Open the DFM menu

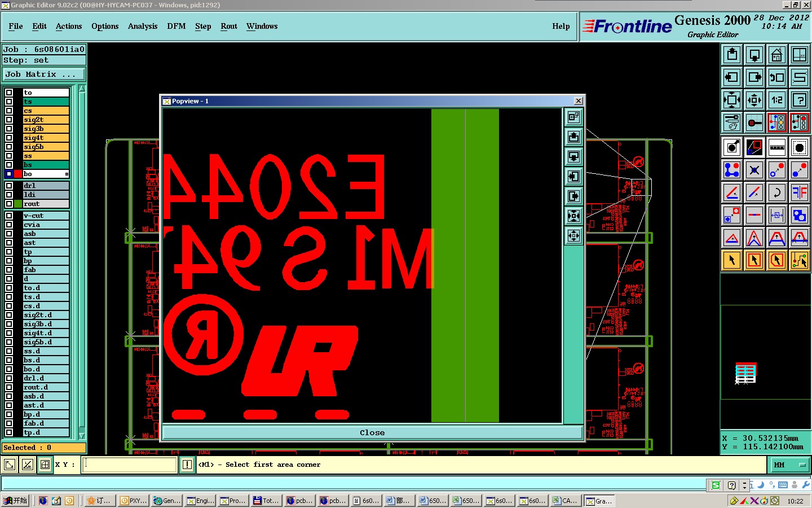(x=176, y=26)
